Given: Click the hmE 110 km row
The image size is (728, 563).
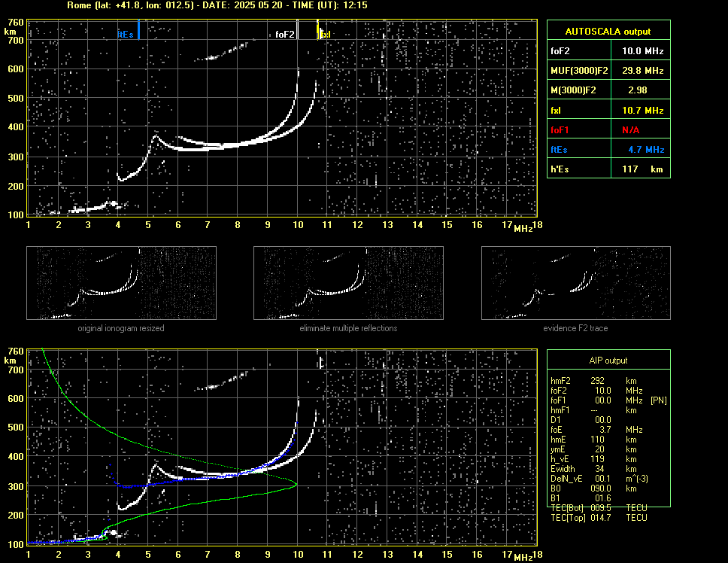Looking at the screenshot, I should pyautogui.click(x=593, y=440).
